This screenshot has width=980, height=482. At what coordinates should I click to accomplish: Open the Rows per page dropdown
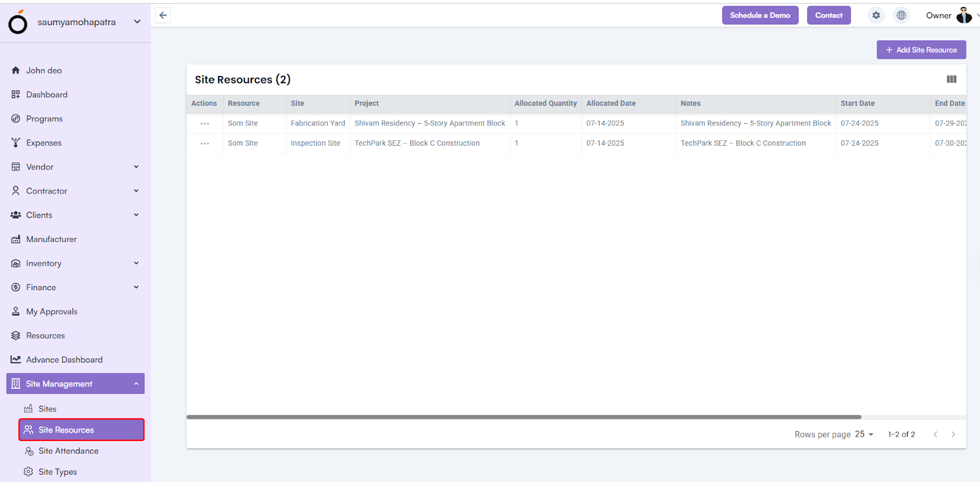tap(864, 434)
